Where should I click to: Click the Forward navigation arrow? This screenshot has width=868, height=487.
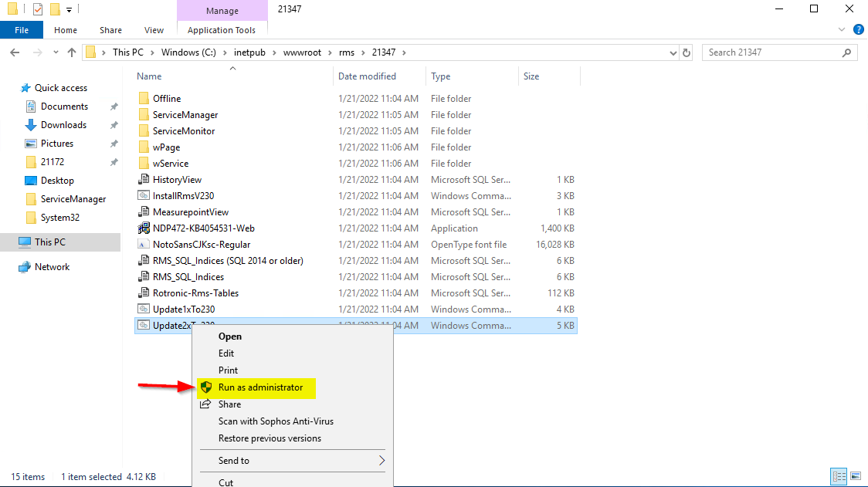coord(38,52)
